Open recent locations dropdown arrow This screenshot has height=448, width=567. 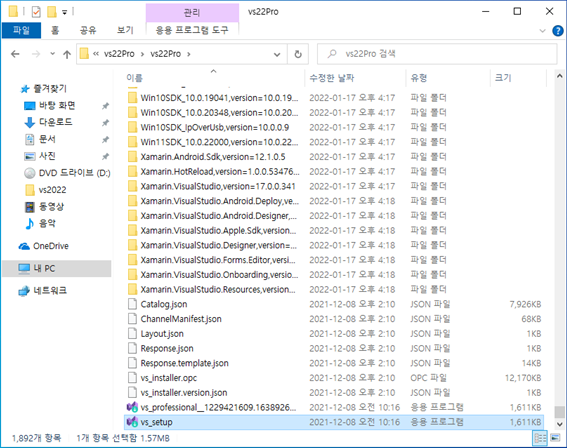52,54
